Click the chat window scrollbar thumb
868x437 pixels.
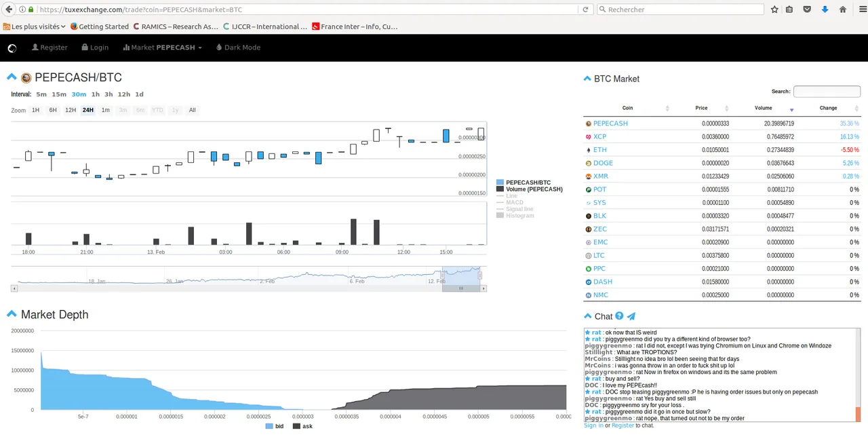858,414
